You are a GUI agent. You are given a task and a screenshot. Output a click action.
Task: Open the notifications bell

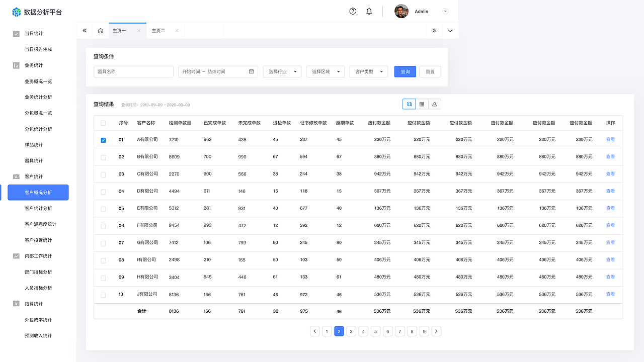(x=369, y=11)
